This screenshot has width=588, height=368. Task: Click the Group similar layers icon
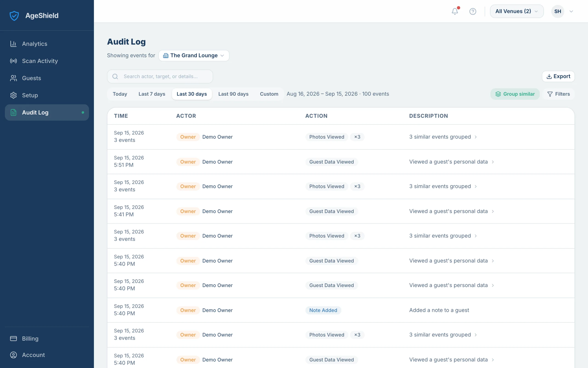coord(498,94)
